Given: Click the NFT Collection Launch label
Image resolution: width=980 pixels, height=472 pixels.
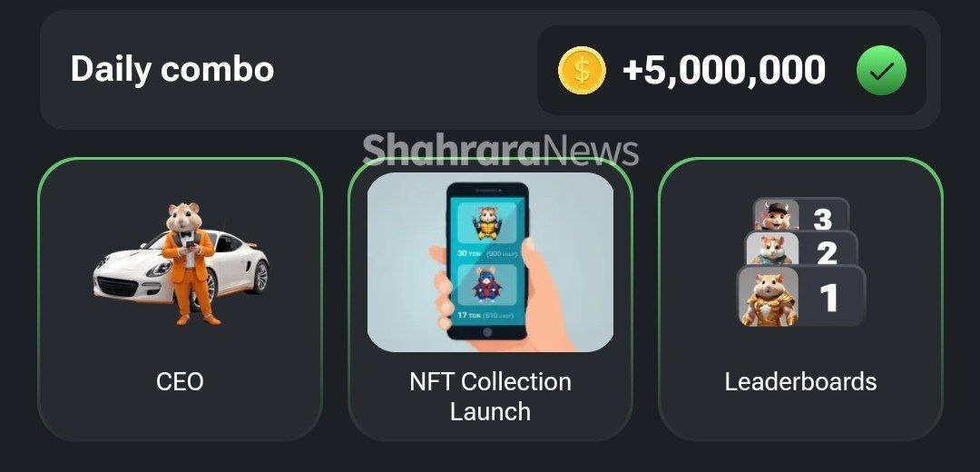Looking at the screenshot, I should (491, 397).
